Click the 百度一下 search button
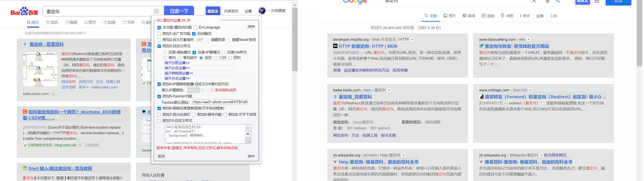Viewport: 644px width, 181px height. 179,11
